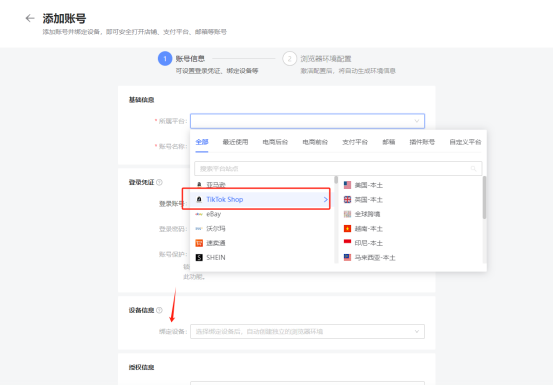The image size is (554, 386).
Task: Switch to the 支付平台 tab
Action: 355,142
